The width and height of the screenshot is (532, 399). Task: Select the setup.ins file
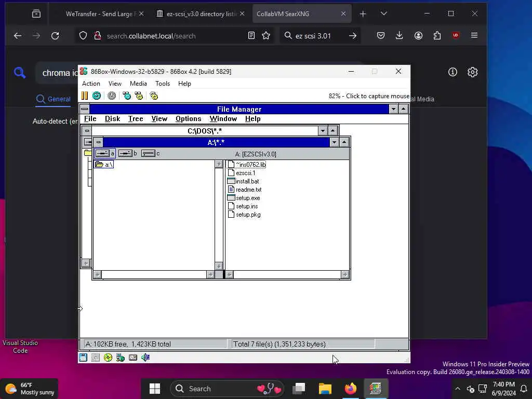pos(243,206)
